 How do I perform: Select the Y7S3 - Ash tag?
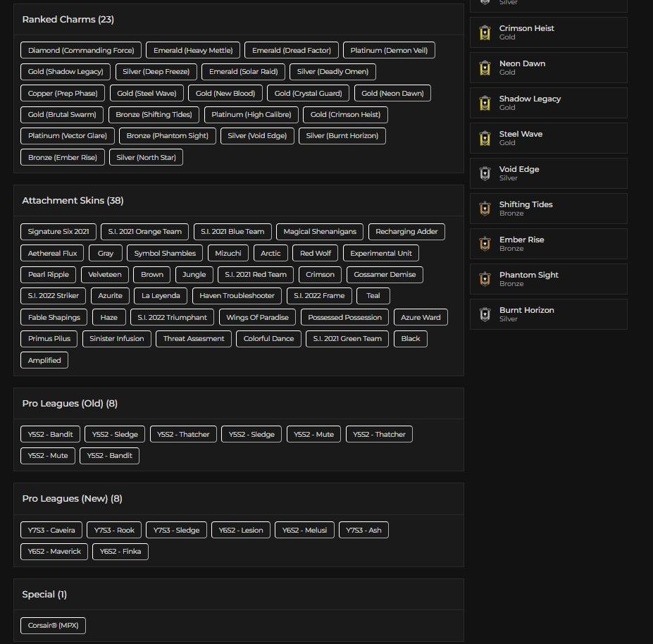pyautogui.click(x=363, y=531)
